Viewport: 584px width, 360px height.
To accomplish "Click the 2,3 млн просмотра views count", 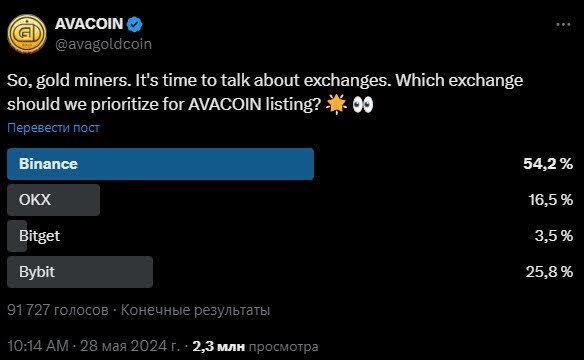I will [256, 346].
